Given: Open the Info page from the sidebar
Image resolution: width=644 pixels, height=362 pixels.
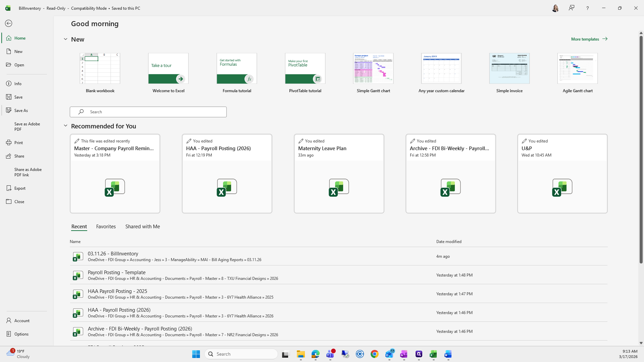Looking at the screenshot, I should (18, 83).
